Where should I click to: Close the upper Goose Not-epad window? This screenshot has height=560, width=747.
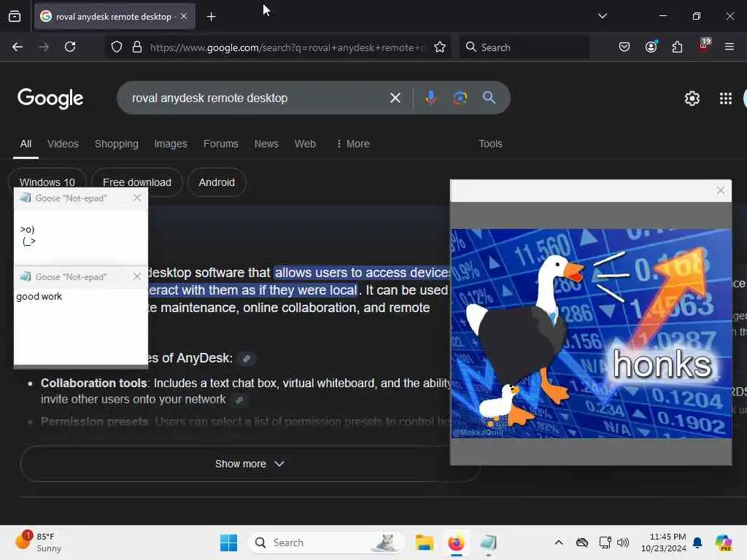137,198
